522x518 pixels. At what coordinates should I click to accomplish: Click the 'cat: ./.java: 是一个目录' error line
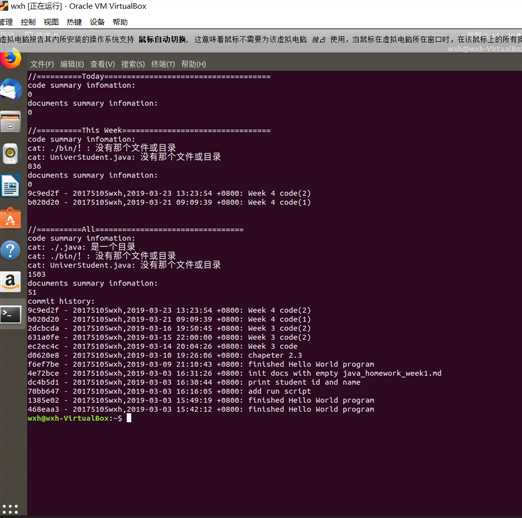coord(81,247)
